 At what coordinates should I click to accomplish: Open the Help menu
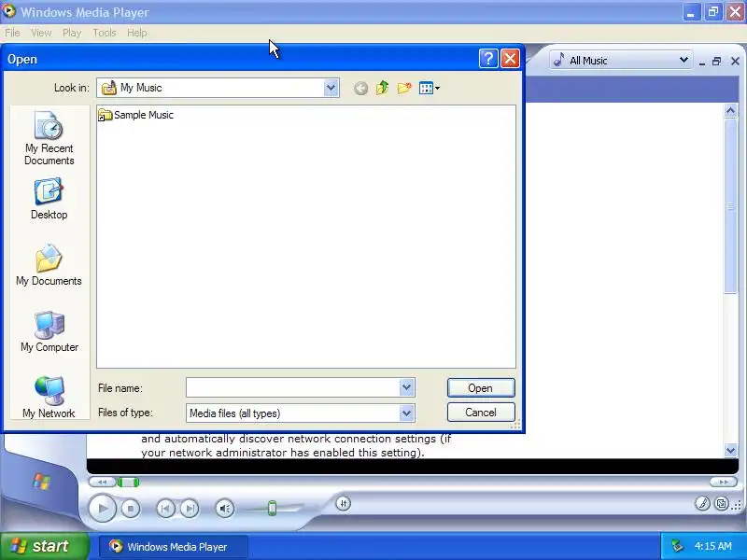[136, 33]
